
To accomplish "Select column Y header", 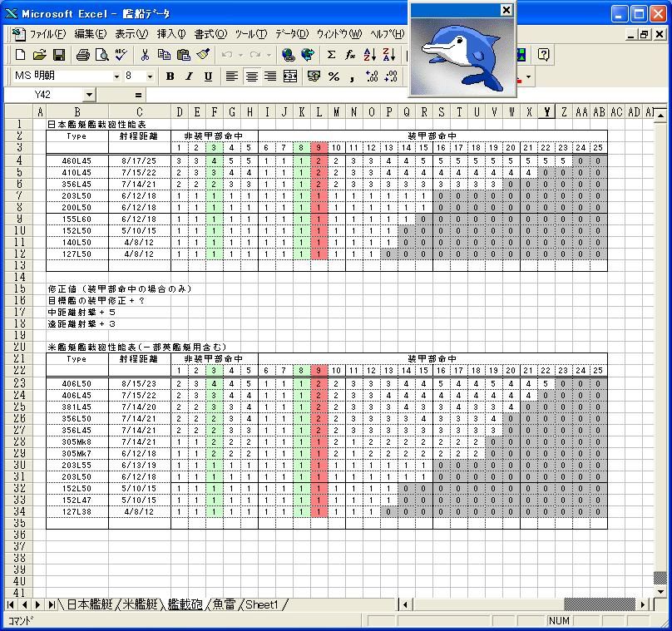I will [546, 111].
